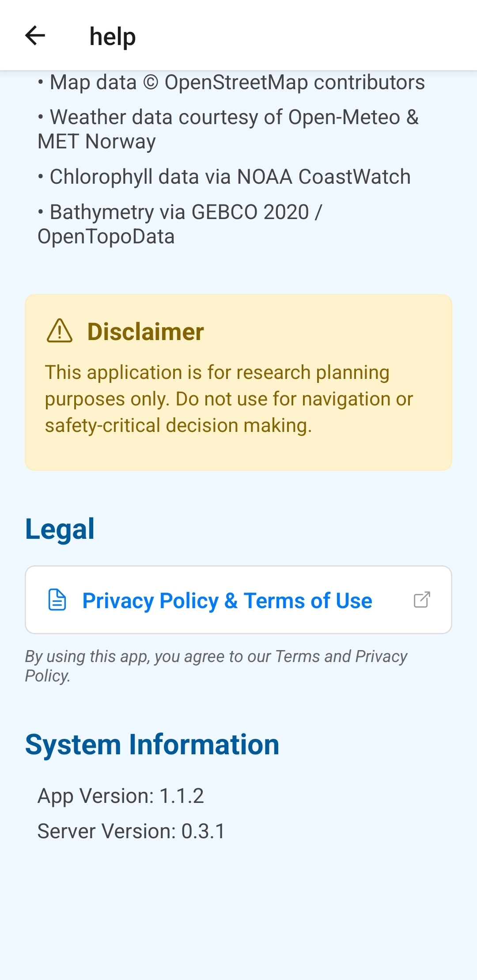Tap the copyright symbol in Map data
The height and width of the screenshot is (980, 477).
coord(151,83)
